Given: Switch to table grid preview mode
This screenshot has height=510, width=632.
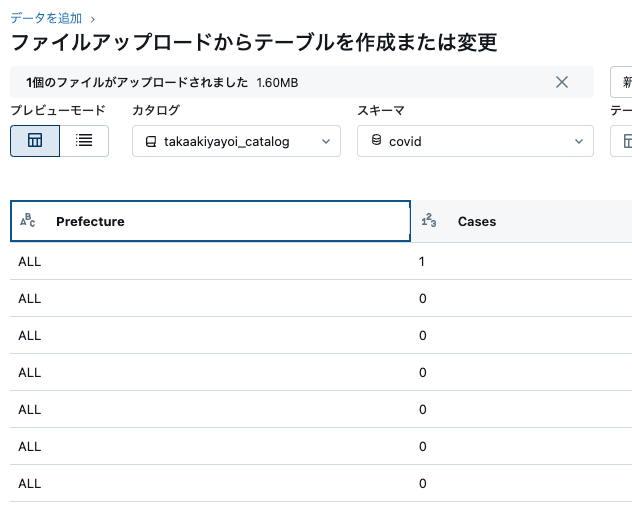Looking at the screenshot, I should coord(35,141).
